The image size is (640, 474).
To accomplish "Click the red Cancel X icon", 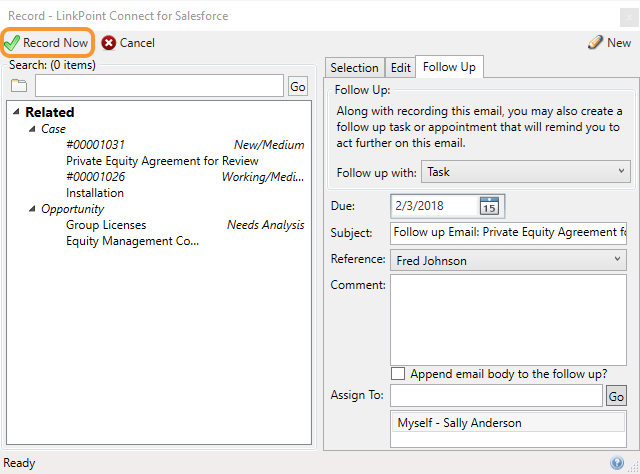I will click(109, 43).
